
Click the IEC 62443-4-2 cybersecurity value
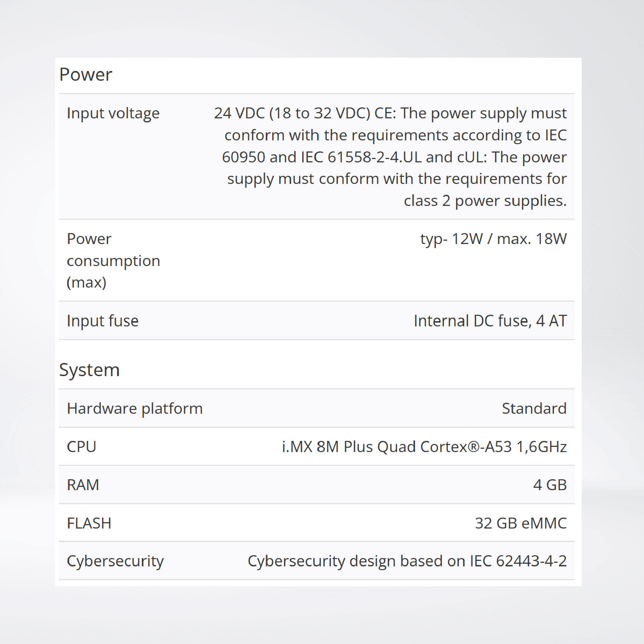tap(407, 561)
